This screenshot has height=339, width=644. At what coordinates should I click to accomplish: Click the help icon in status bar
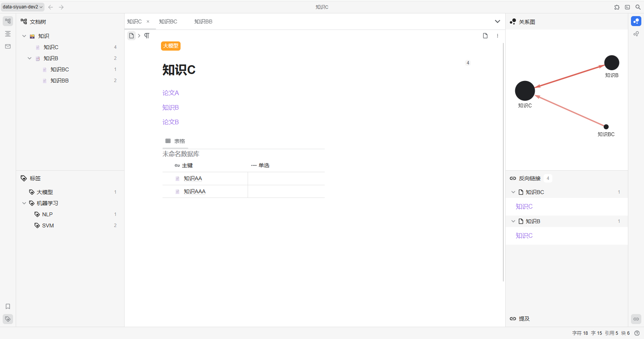[x=637, y=333]
